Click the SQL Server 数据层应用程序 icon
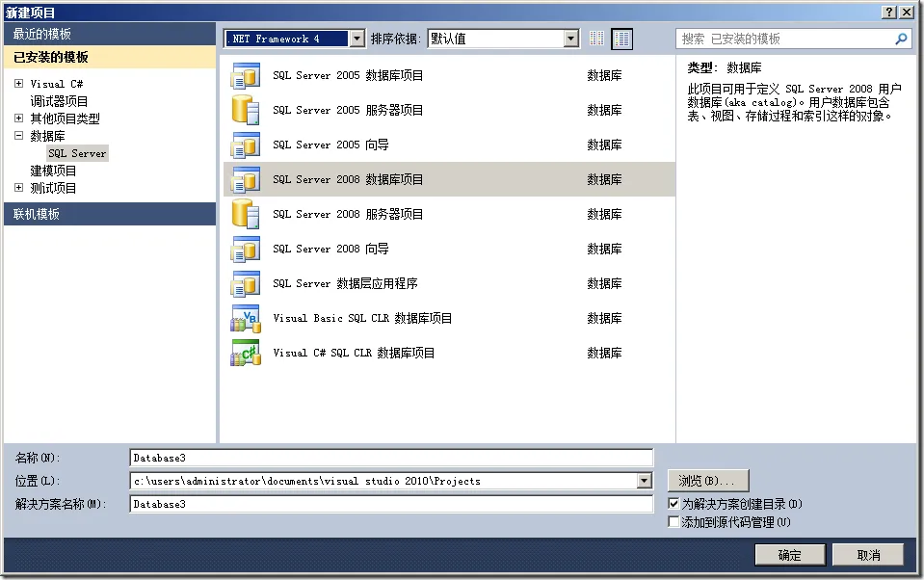Viewport: 924px width, 580px height. tap(246, 283)
